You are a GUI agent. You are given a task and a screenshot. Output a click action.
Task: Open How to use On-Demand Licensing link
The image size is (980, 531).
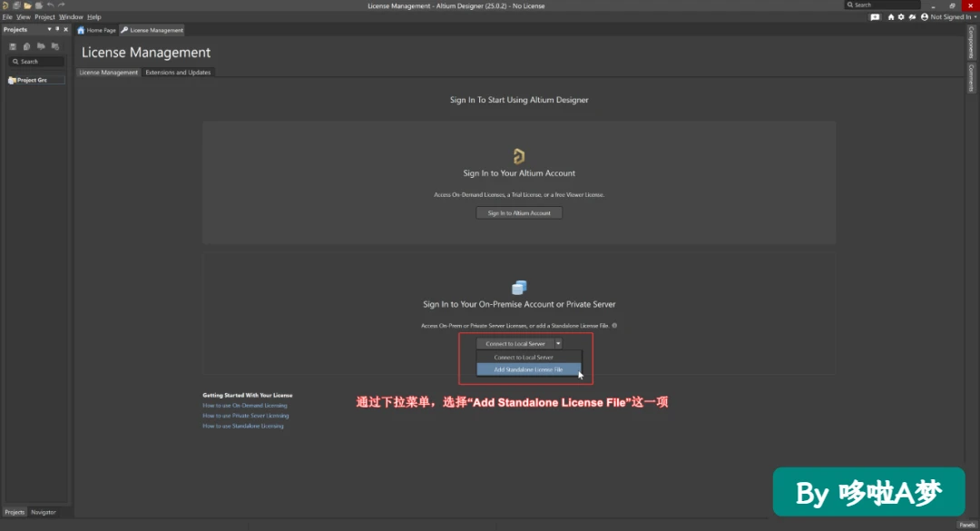point(245,406)
